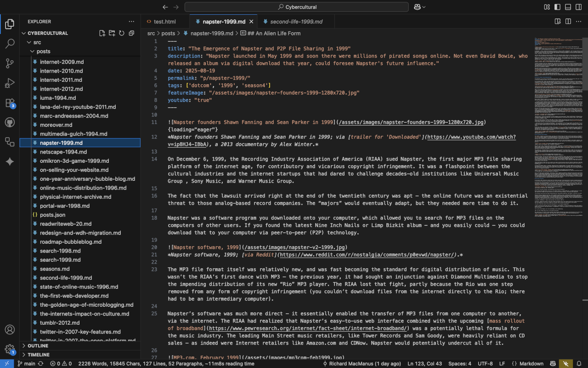Image resolution: width=588 pixels, height=368 pixels.
Task: Toggle the primary side bar visibility
Action: tap(557, 7)
